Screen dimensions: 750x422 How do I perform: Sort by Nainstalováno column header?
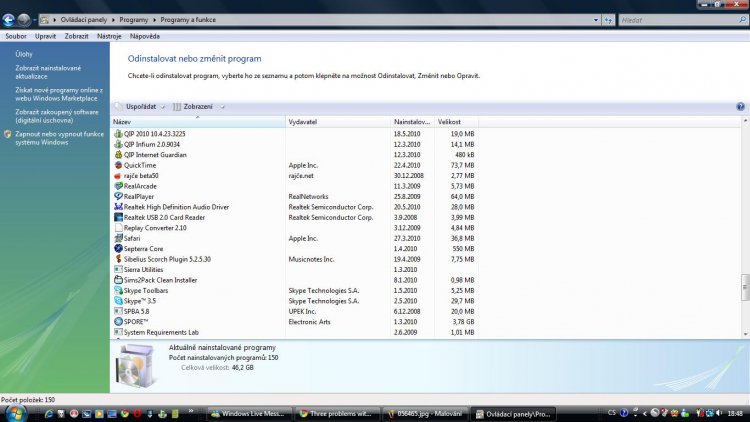point(412,122)
